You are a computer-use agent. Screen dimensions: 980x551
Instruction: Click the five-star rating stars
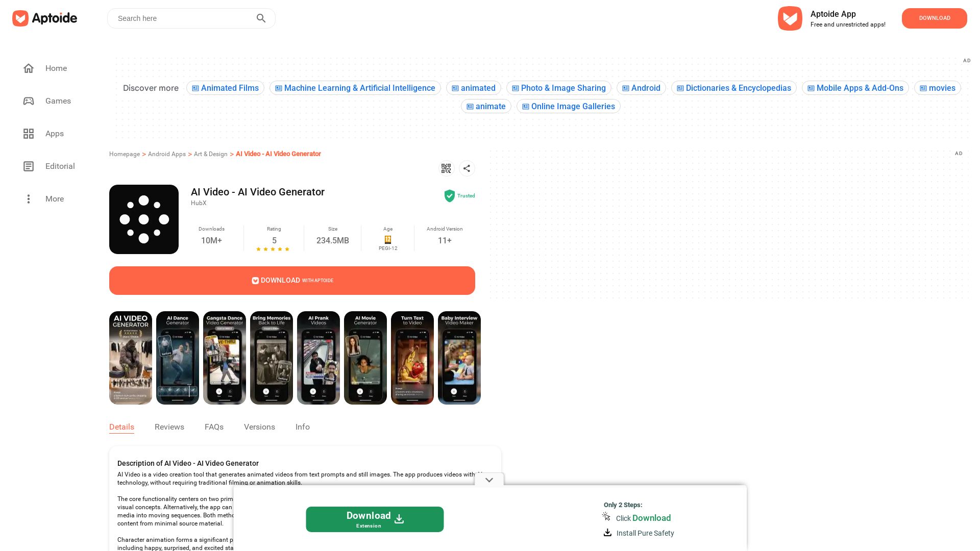pos(273,249)
